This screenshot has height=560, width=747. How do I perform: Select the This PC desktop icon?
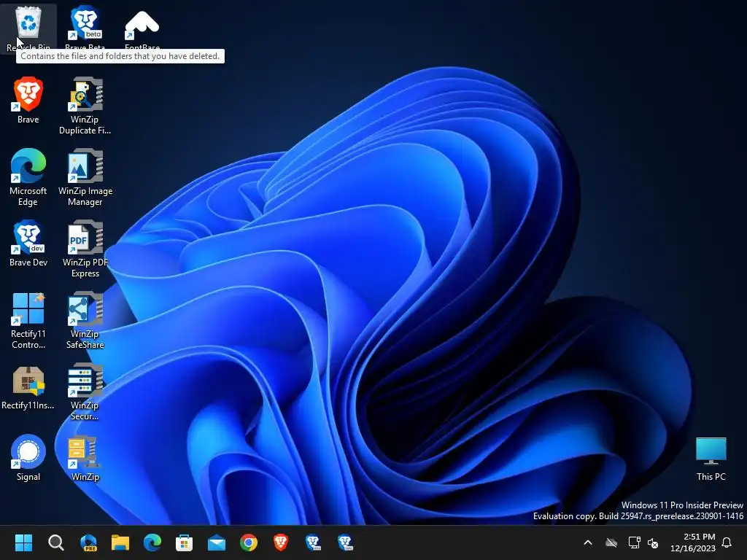711,458
